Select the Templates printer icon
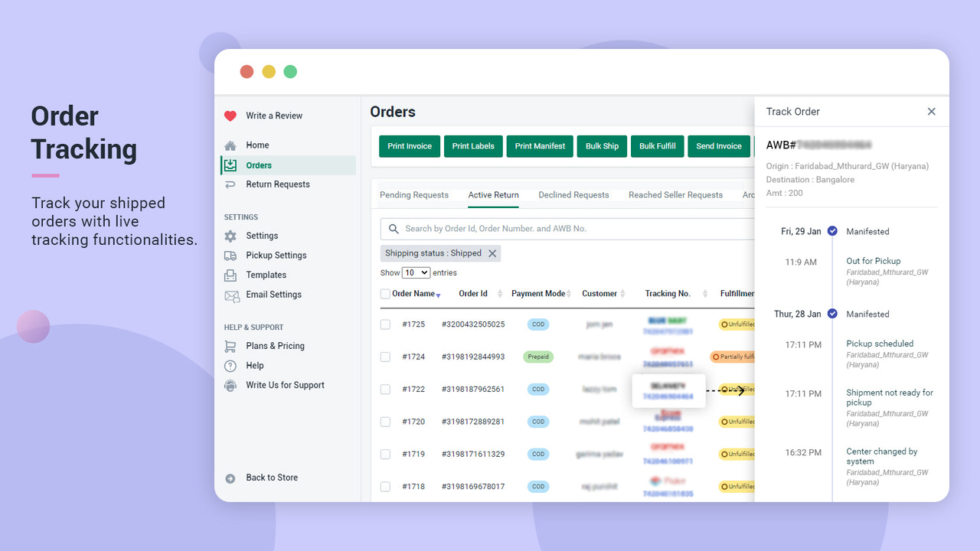This screenshot has width=980, height=551. 230,275
